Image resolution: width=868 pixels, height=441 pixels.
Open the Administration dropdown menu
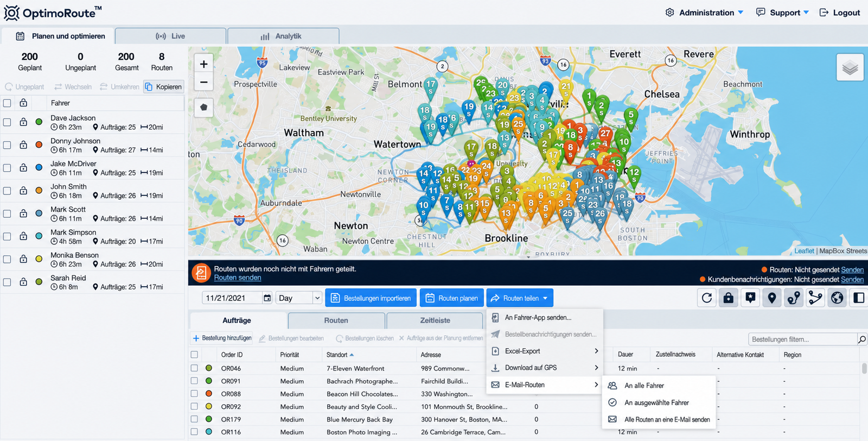(704, 12)
